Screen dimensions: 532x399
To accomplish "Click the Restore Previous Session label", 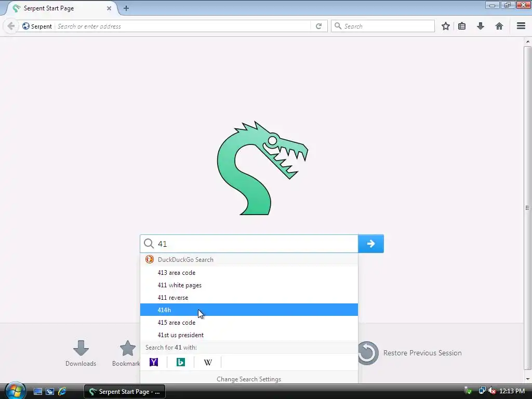I will pos(422,353).
